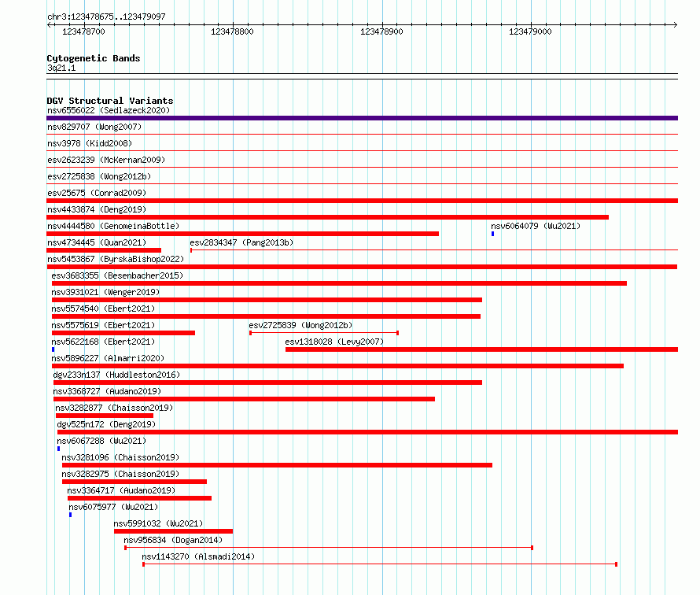Click ruler position 123479000

530,31
